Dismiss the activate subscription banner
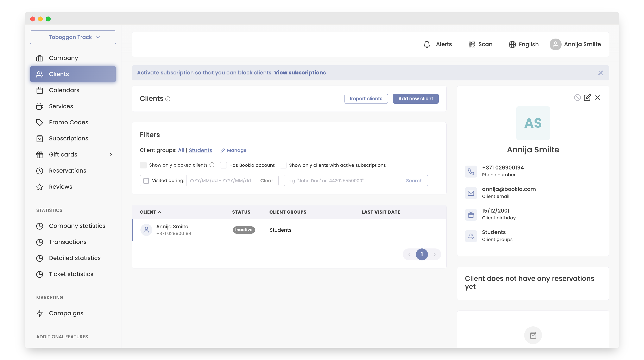The width and height of the screenshot is (644, 360). [600, 73]
